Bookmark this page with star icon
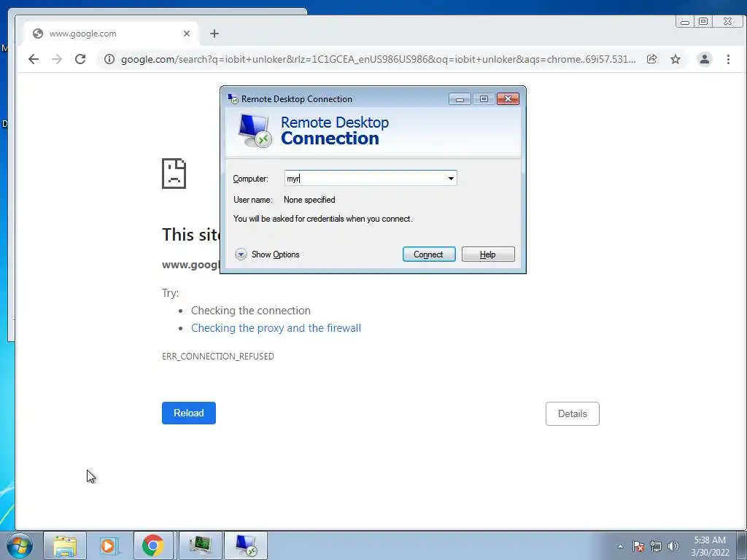The image size is (747, 560). tap(676, 59)
